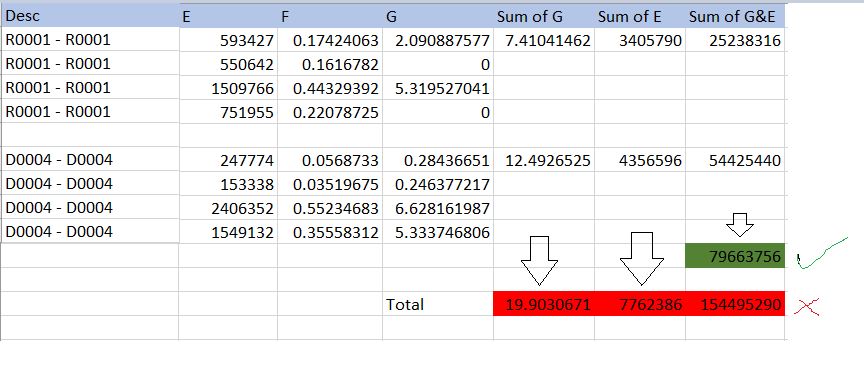Click cell with value 3405790
The height and width of the screenshot is (377, 864).
[640, 40]
